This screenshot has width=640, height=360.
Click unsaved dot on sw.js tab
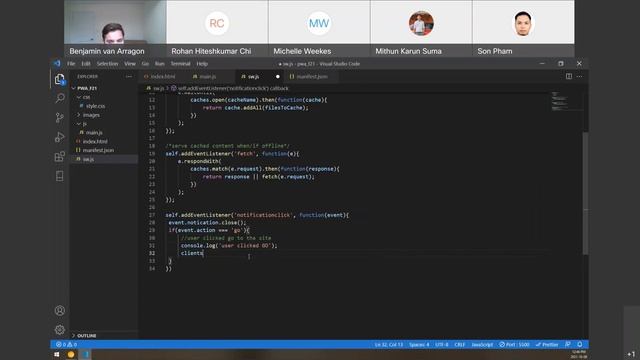(x=278, y=76)
